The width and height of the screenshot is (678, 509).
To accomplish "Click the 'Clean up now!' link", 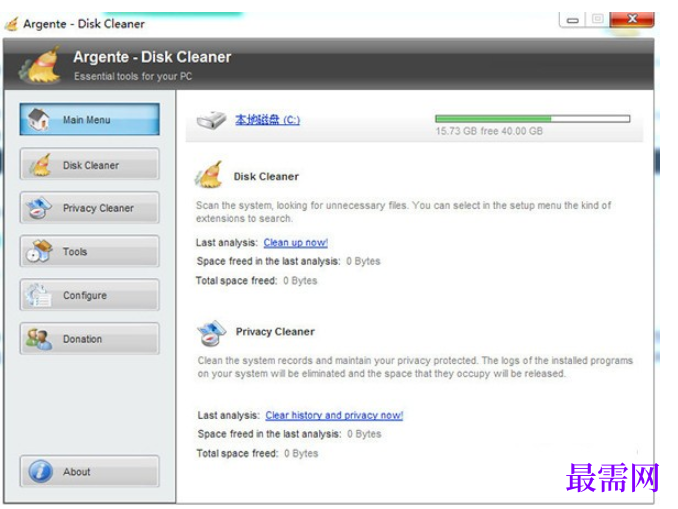I will pos(296,243).
